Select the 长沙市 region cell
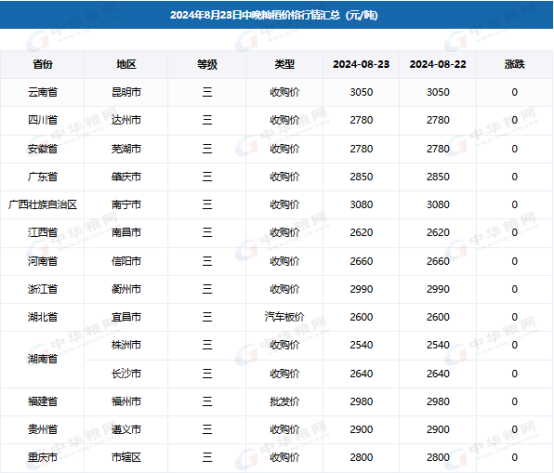This screenshot has width=554, height=473. tap(126, 373)
